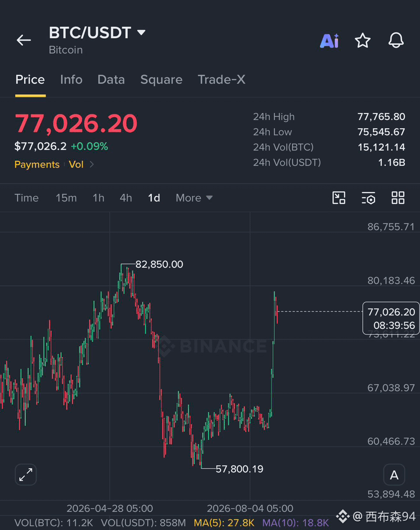Open the Payments link

[x=37, y=165]
